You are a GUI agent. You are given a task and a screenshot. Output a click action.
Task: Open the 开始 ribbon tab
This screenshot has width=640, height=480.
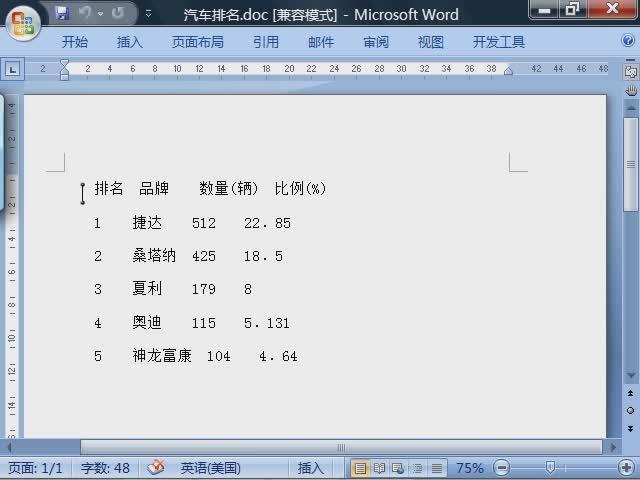(x=75, y=42)
